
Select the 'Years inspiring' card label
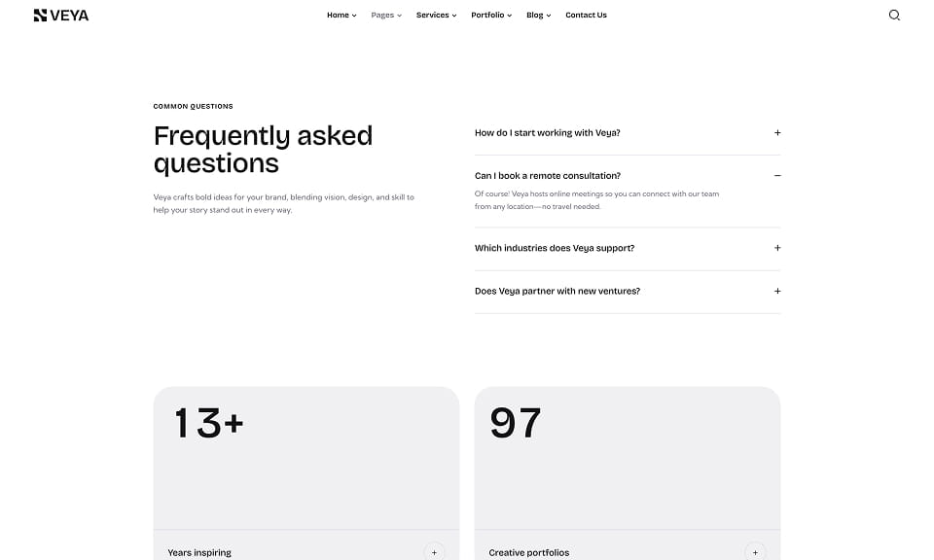click(x=199, y=553)
